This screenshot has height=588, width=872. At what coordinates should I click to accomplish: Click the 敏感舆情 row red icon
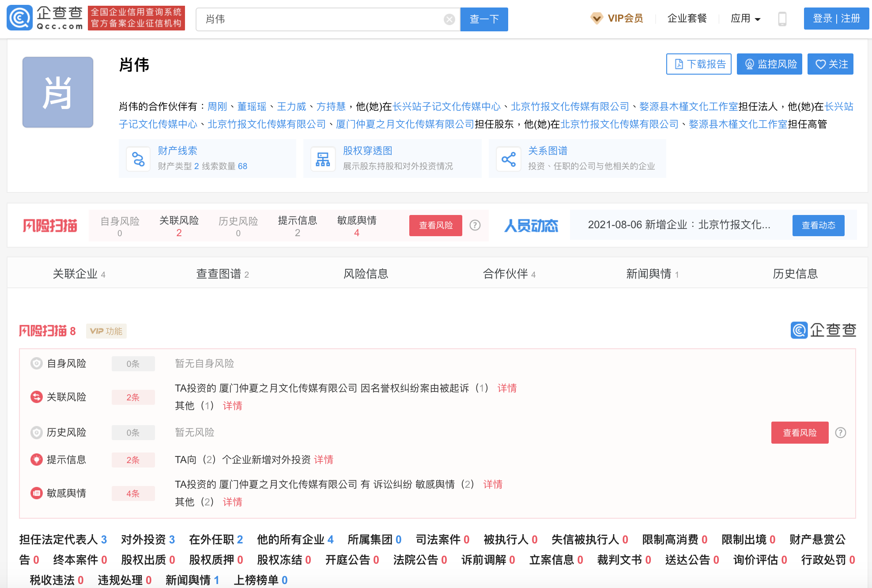coord(36,493)
